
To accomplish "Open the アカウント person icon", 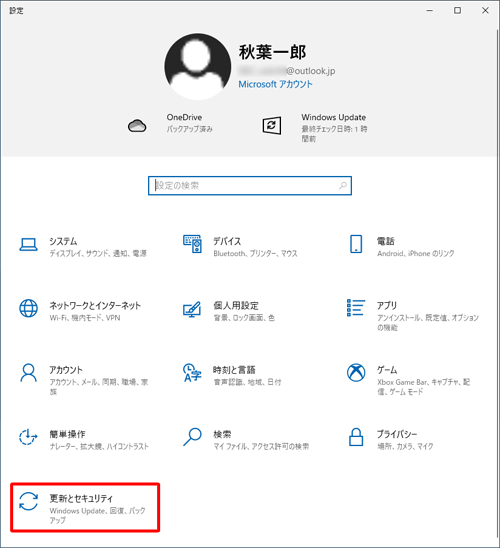I will pos(28,373).
